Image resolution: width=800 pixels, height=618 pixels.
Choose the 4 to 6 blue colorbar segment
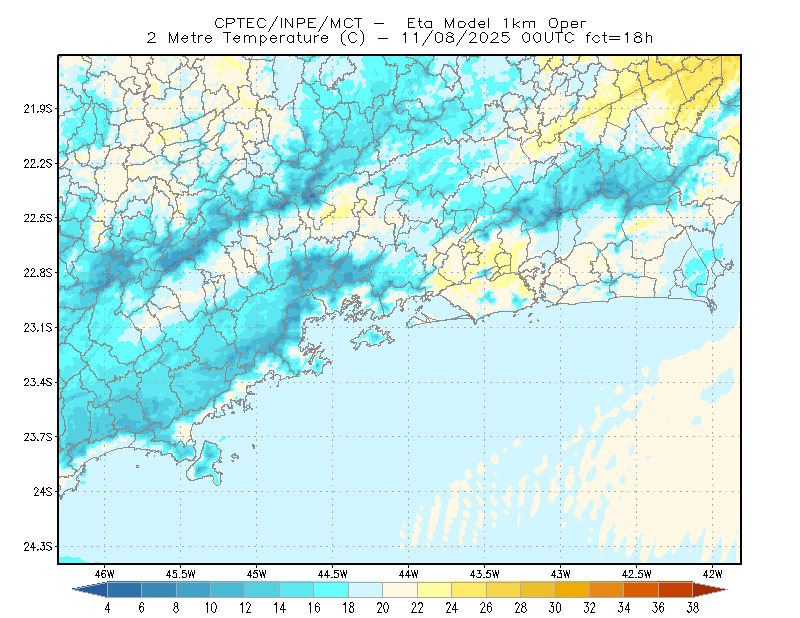[124, 590]
